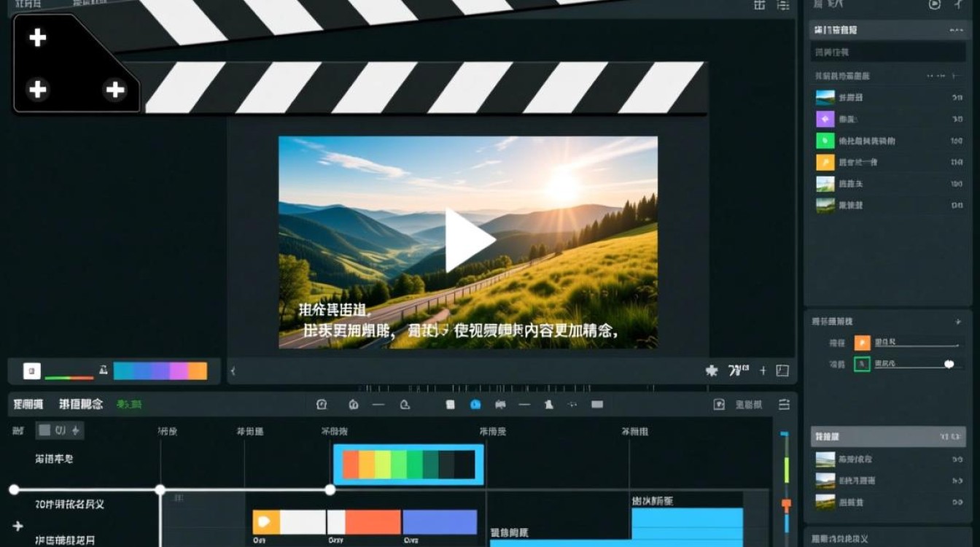Select the rightmost keyframe point on the white line
The width and height of the screenshot is (980, 547).
pos(330,489)
